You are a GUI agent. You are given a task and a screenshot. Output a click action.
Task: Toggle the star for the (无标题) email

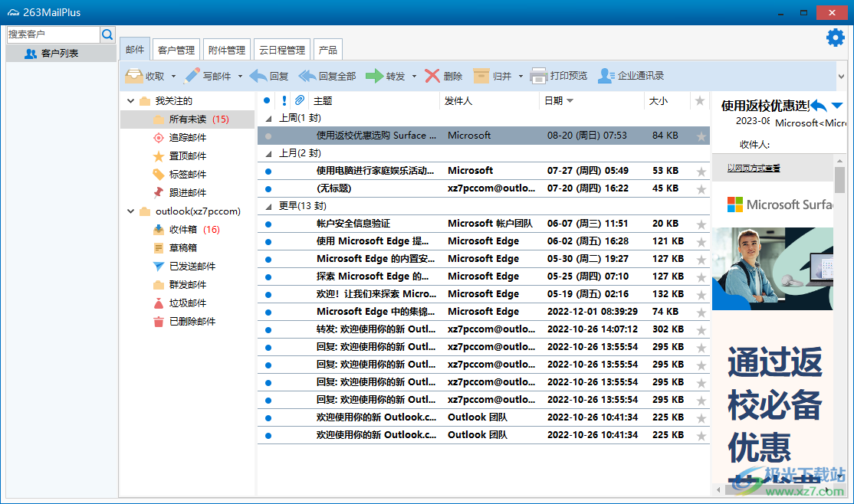pos(700,189)
